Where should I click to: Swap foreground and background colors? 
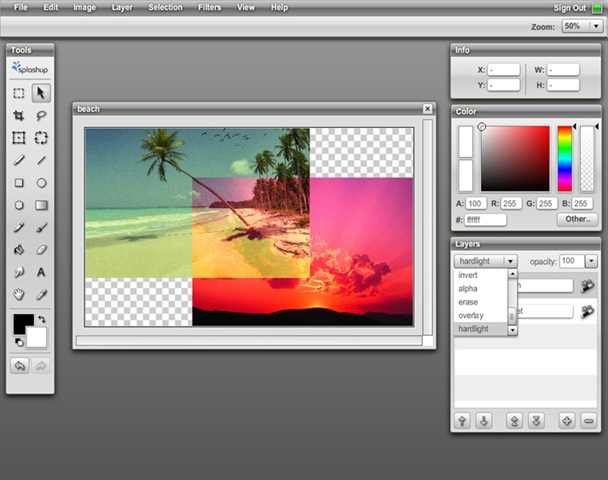point(42,320)
